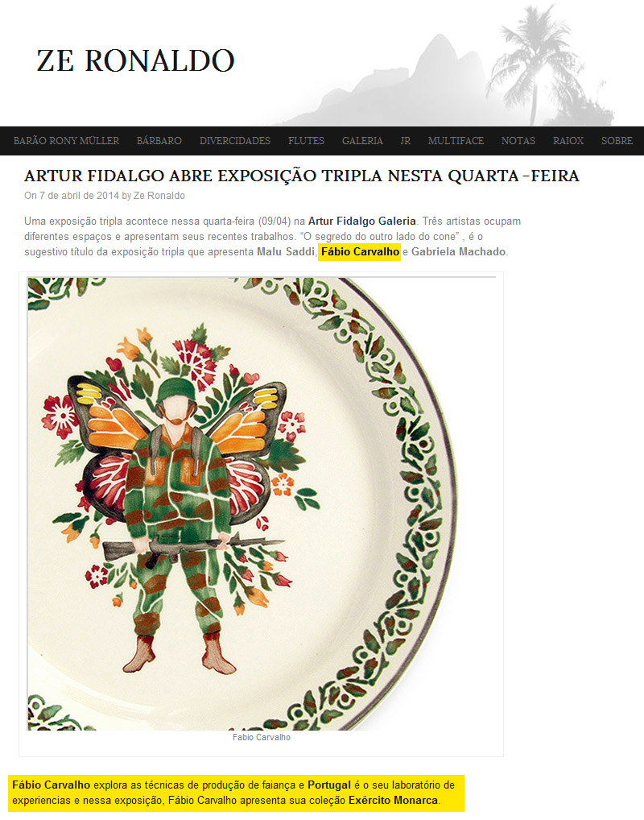Open the article headline about Artur Fidalgo
The height and width of the screenshot is (820, 644).
point(302,176)
